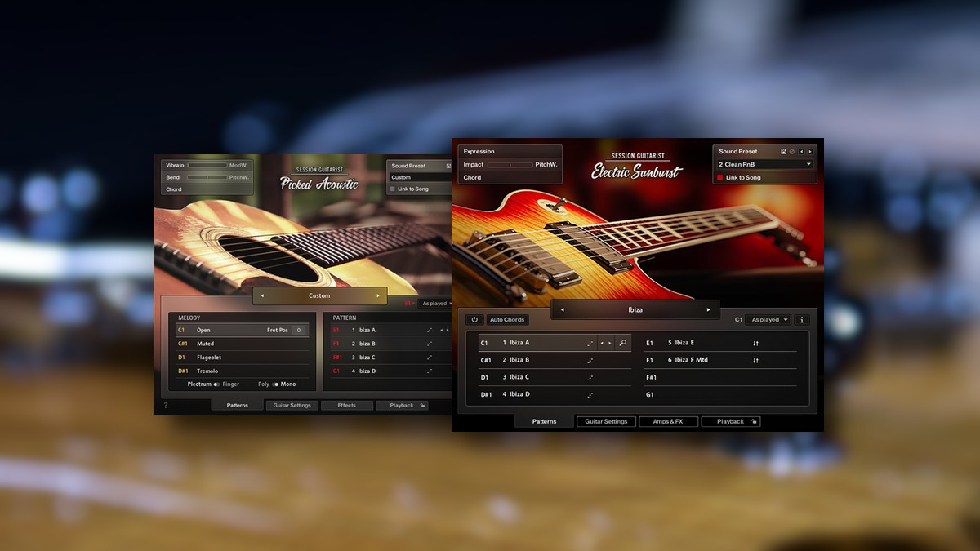Open the 2 Clean RnB preset dropdown
Screen dimensions: 980x551
click(765, 164)
